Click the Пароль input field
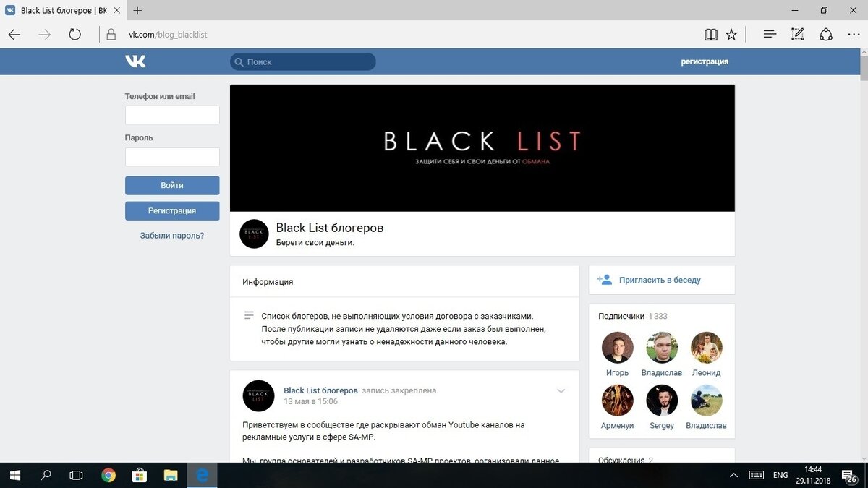Viewport: 868px width, 488px height. click(x=172, y=157)
